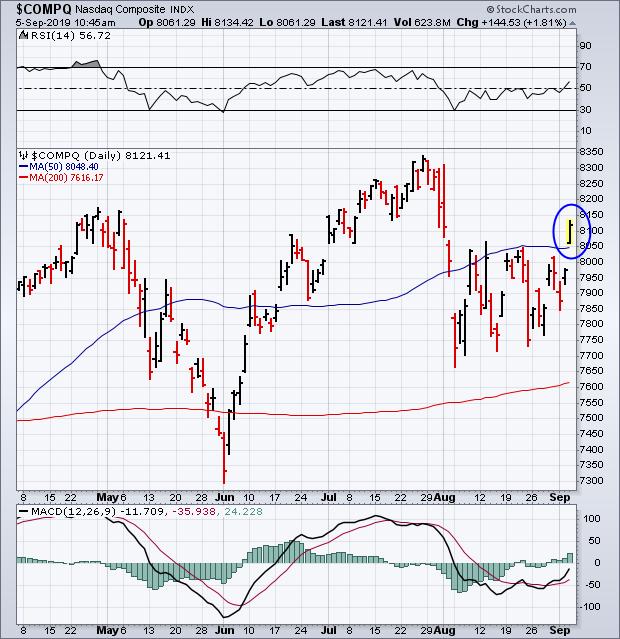Screen dimensions: 620x639
Task: Click the 24.228 histogram value
Action: (x=243, y=511)
